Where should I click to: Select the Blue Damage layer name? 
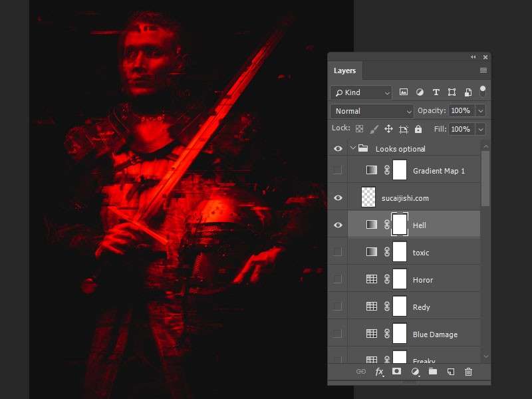[x=435, y=334]
